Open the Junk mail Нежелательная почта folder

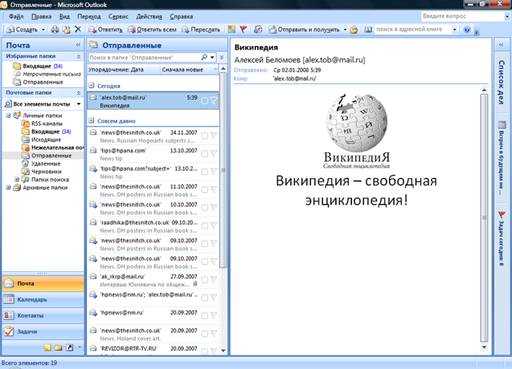click(57, 148)
